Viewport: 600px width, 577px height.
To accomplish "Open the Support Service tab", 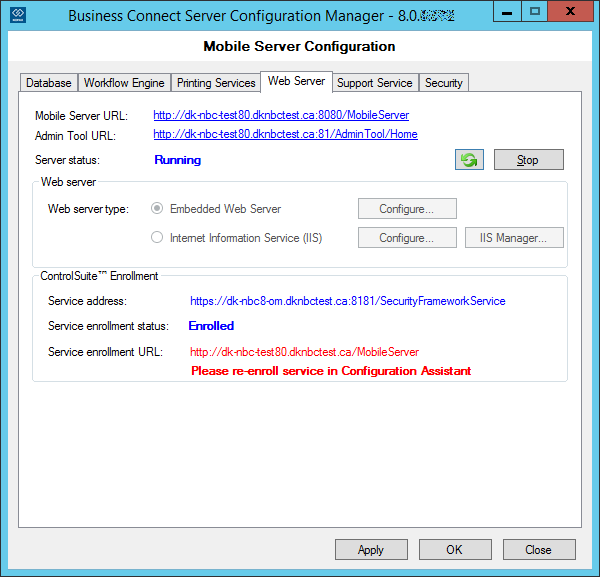I will pyautogui.click(x=374, y=83).
